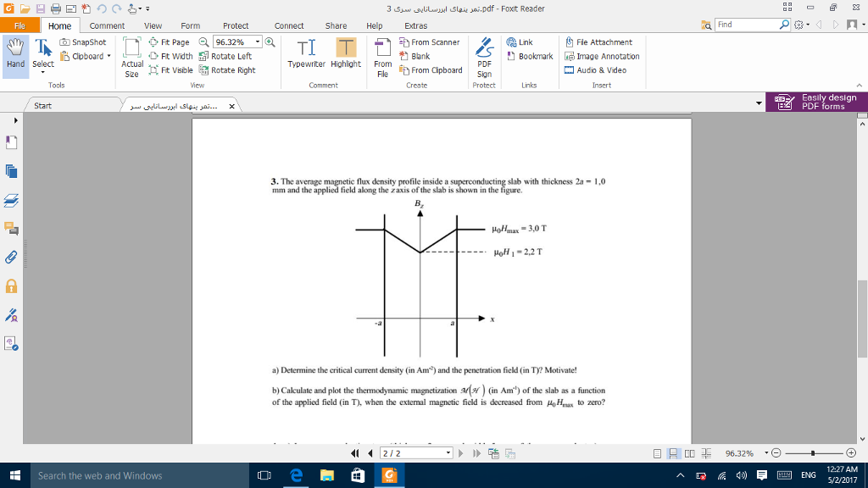Add an Image Annotation
868x488 pixels.
coord(602,56)
